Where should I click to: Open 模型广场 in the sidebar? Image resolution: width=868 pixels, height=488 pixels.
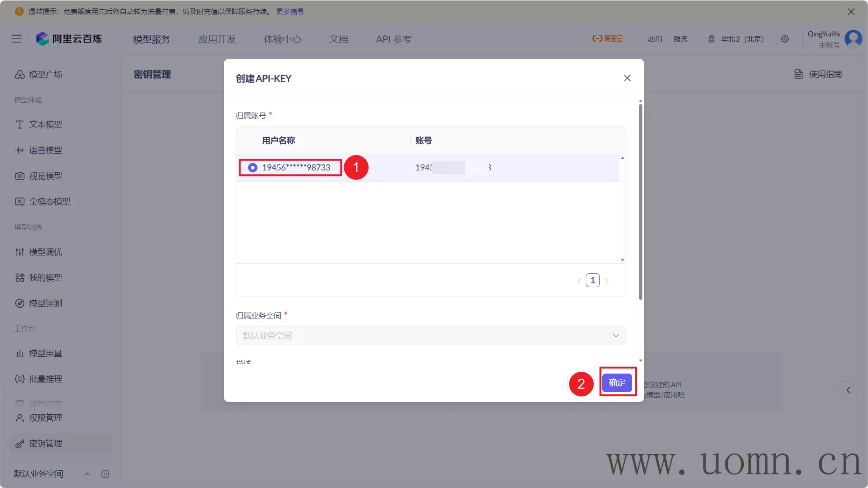45,74
